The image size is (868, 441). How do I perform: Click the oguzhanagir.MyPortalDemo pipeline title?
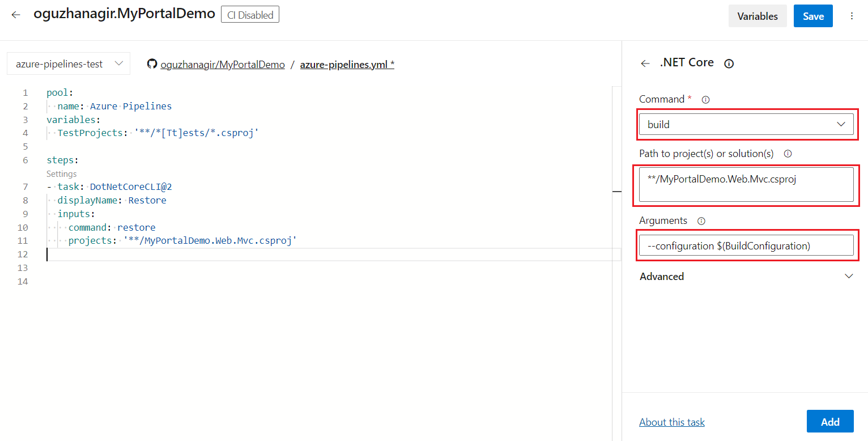pos(124,14)
